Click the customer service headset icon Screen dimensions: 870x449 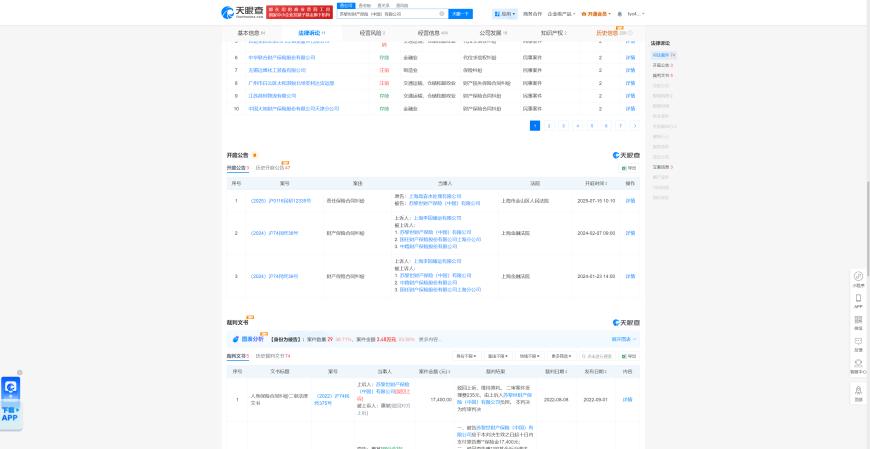coord(858,365)
